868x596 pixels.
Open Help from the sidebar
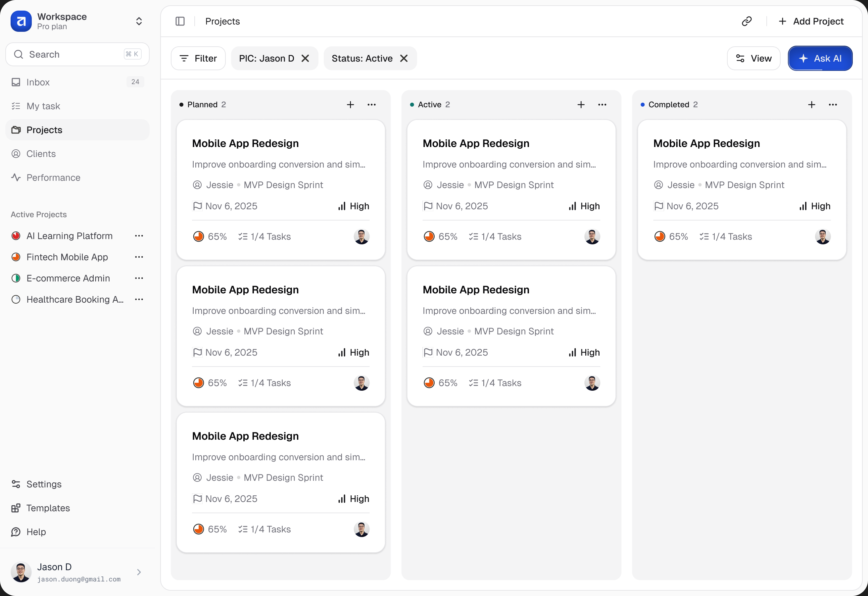pyautogui.click(x=77, y=532)
